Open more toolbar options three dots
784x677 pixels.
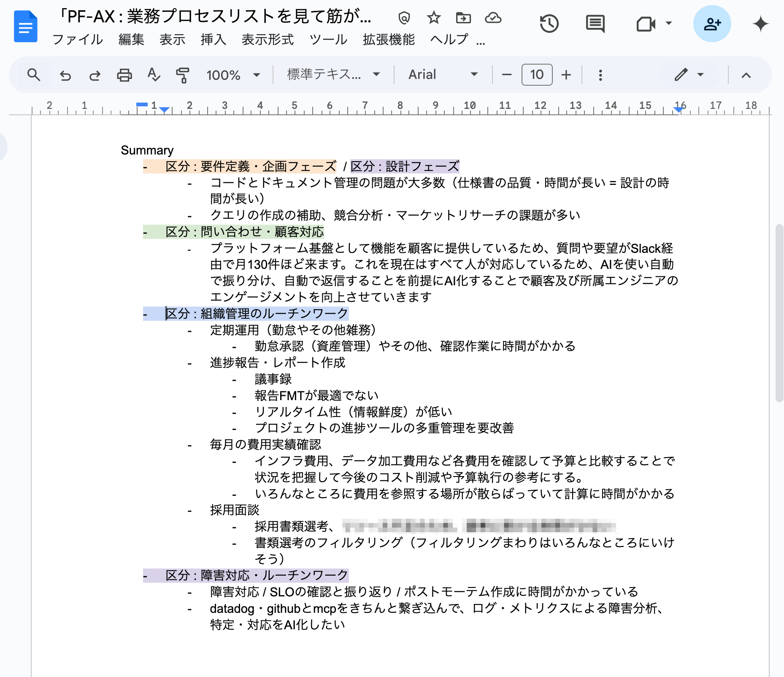pos(600,75)
